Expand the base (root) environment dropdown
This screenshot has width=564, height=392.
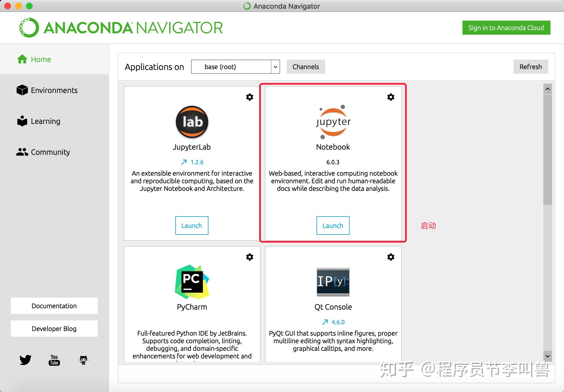click(x=275, y=67)
